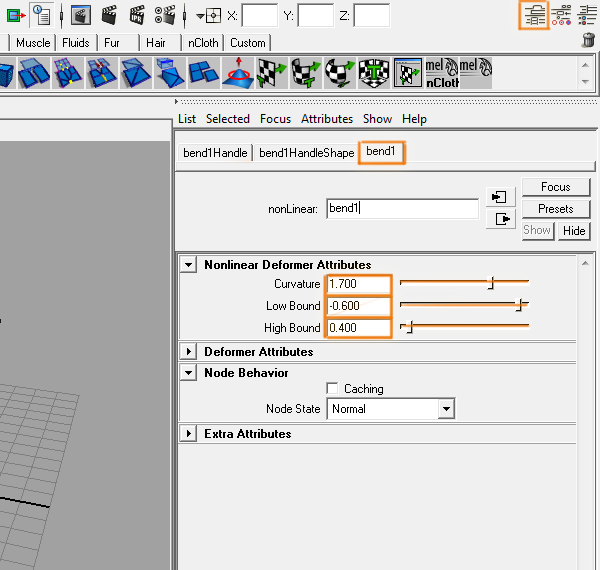Click the trash can icon on shelf
The height and width of the screenshot is (570, 600).
click(588, 41)
